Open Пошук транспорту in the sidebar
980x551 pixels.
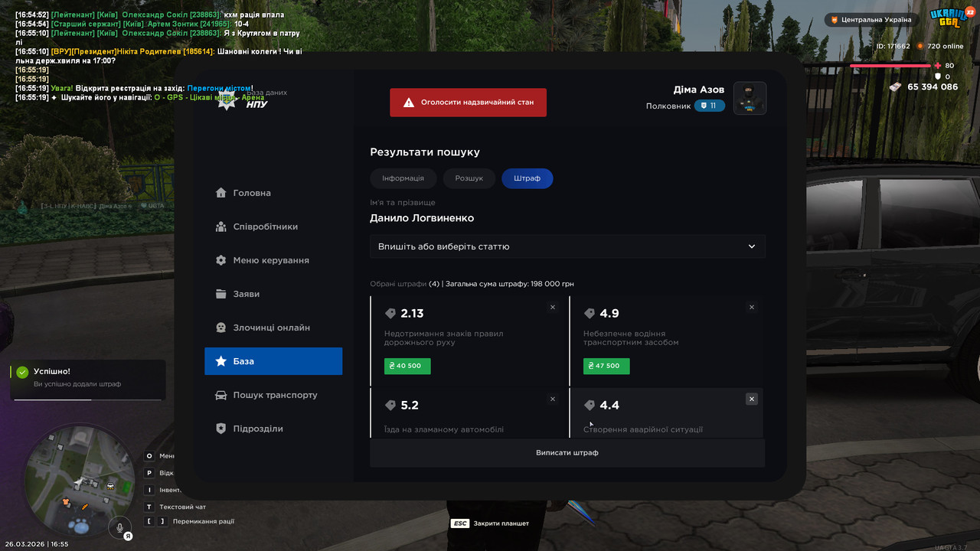click(x=273, y=395)
